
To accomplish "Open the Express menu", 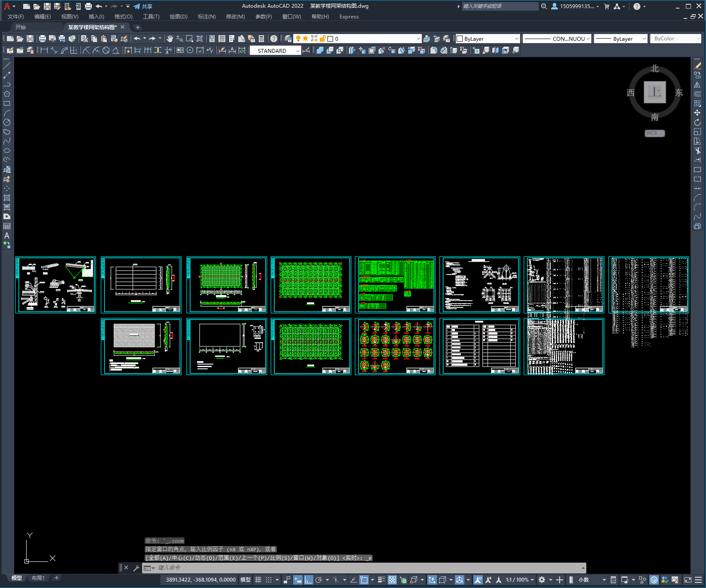I will 349,17.
